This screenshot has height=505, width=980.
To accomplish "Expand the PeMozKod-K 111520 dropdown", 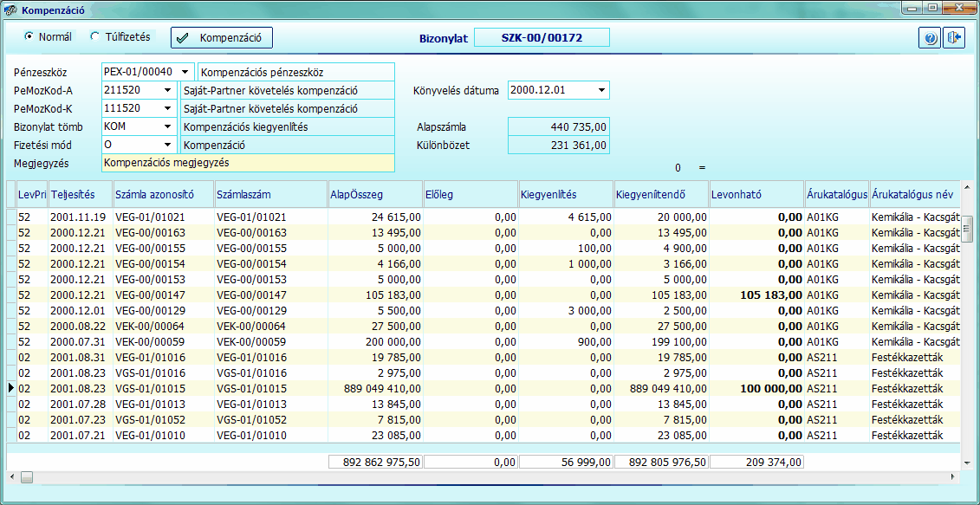I will [x=167, y=109].
